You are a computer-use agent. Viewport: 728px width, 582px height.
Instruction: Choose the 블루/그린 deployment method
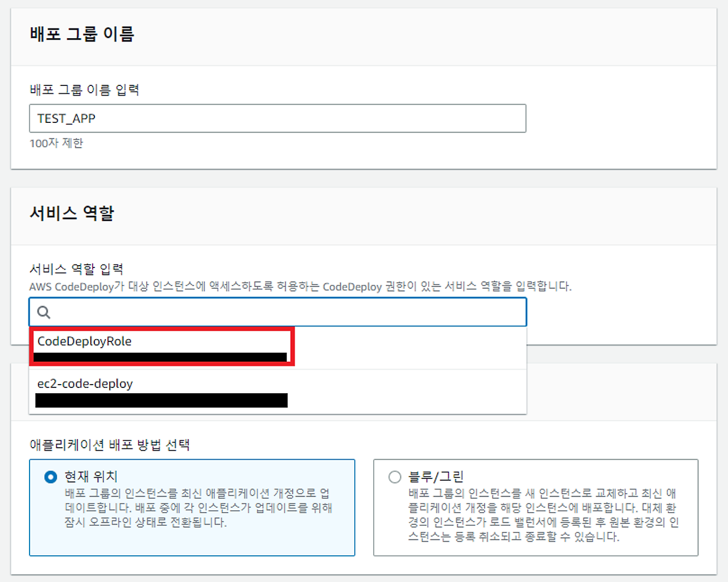coord(395,477)
